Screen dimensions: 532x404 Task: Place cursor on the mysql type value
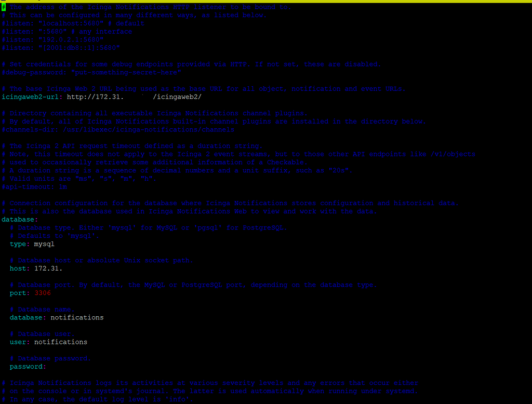coord(44,244)
